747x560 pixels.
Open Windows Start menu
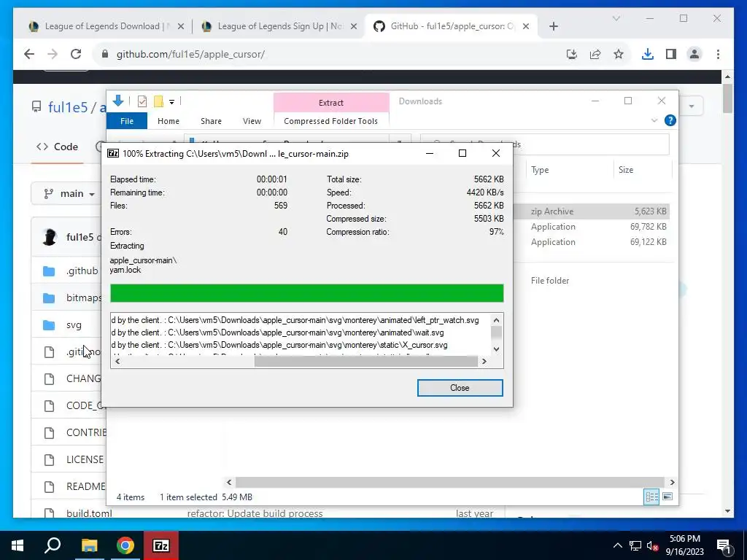coord(18,545)
